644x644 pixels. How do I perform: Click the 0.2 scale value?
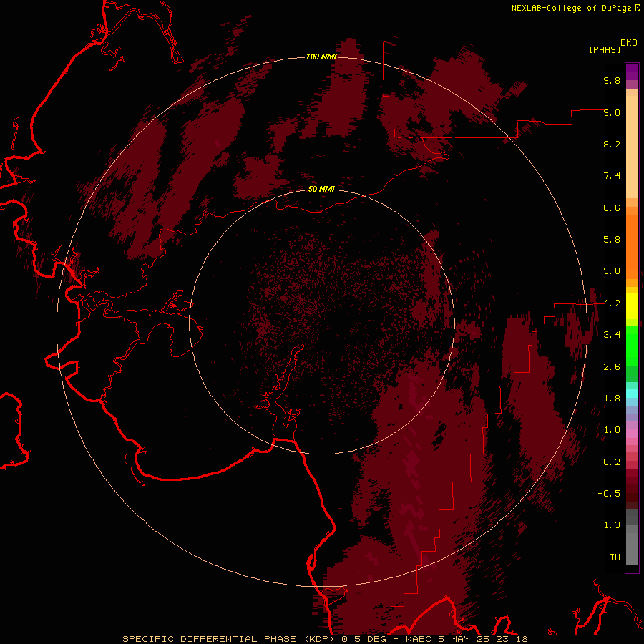click(x=612, y=462)
